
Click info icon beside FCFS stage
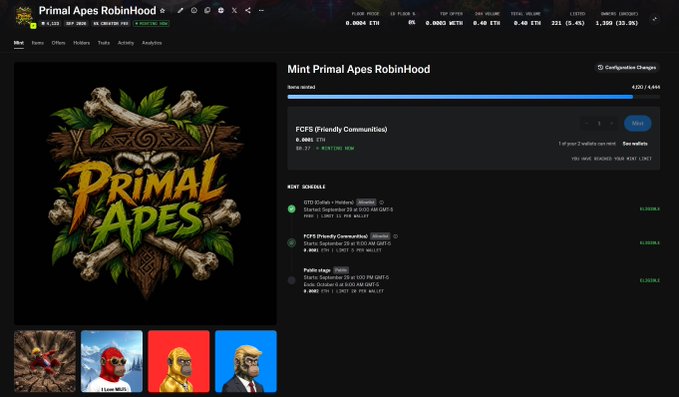[395, 236]
